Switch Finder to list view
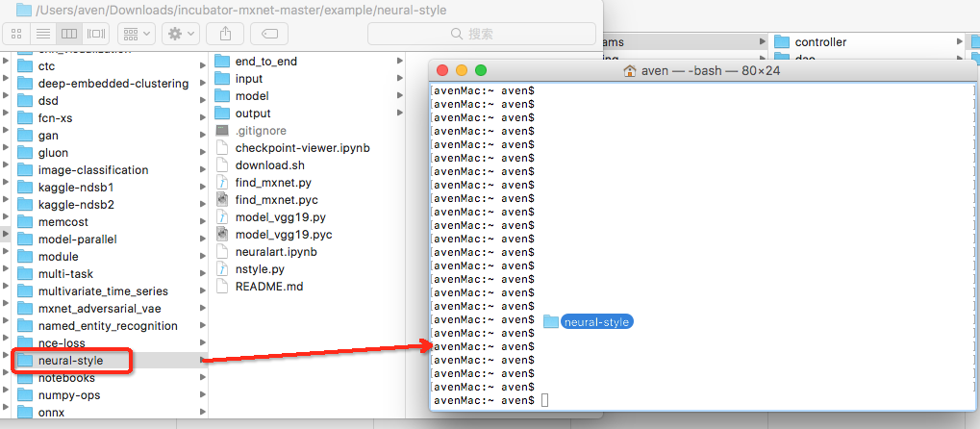Screen dimensions: 980x429 coord(42,34)
